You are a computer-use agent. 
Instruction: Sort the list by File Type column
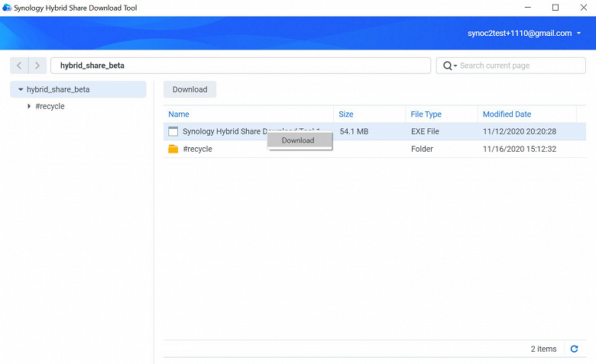pos(426,114)
